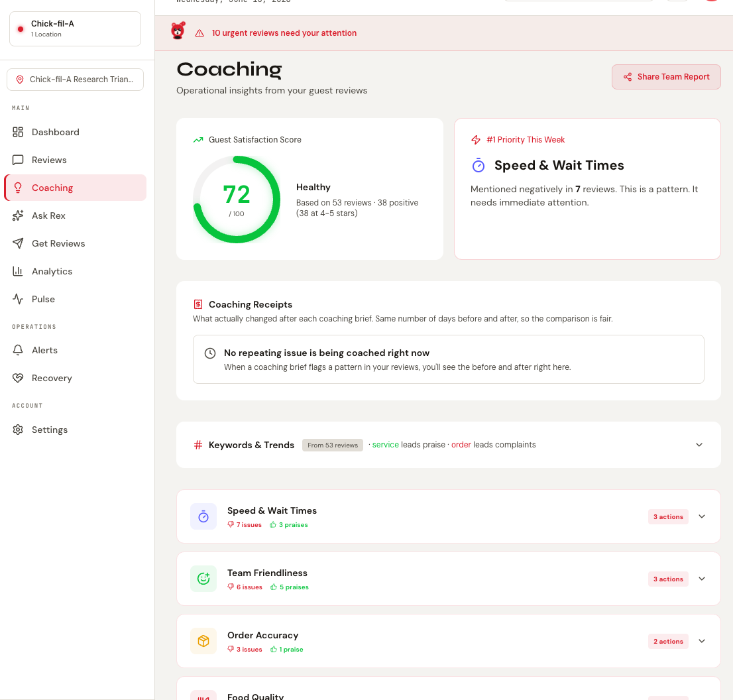Open the Chick-fil-A Research Triangle location dropdown
This screenshot has width=733, height=700.
76,80
